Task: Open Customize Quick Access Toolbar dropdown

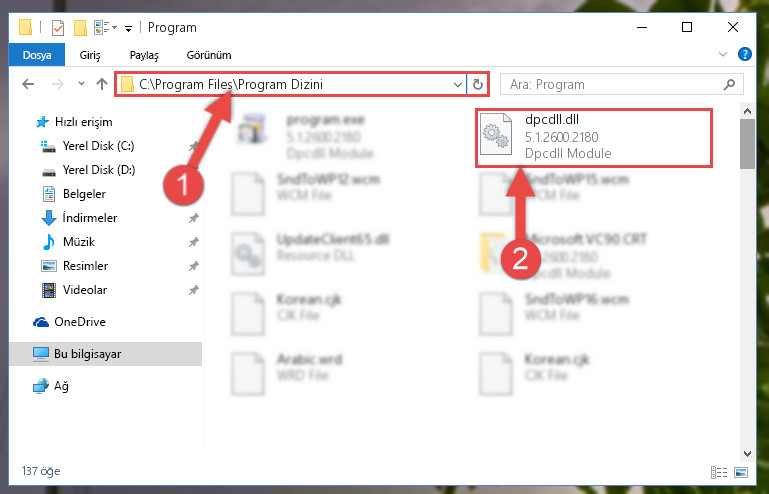Action: tap(128, 29)
